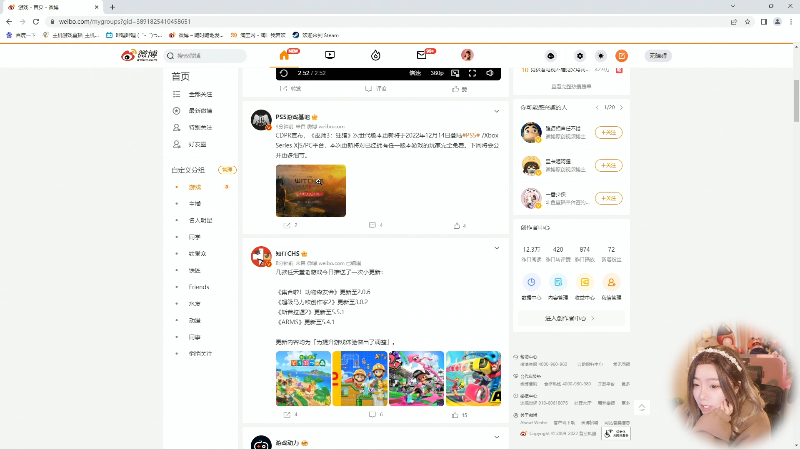Replay the video with the circular arrow
This screenshot has height=450, width=800.
coord(284,73)
